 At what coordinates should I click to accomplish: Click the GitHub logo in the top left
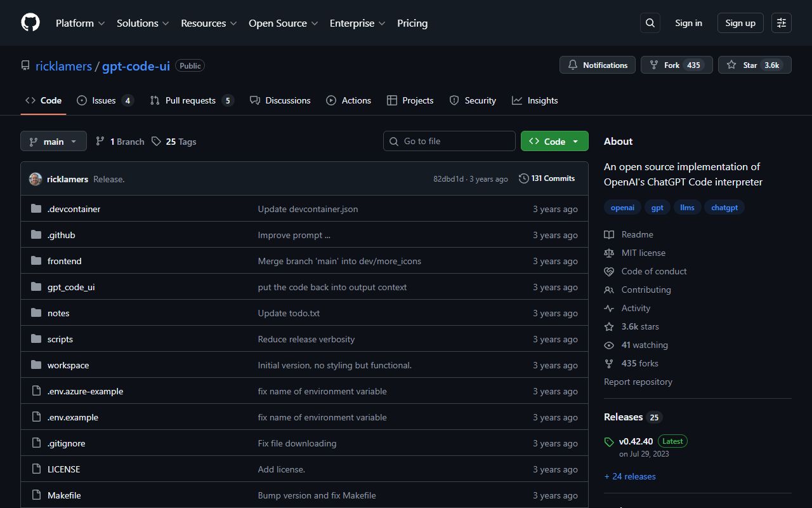[30, 22]
